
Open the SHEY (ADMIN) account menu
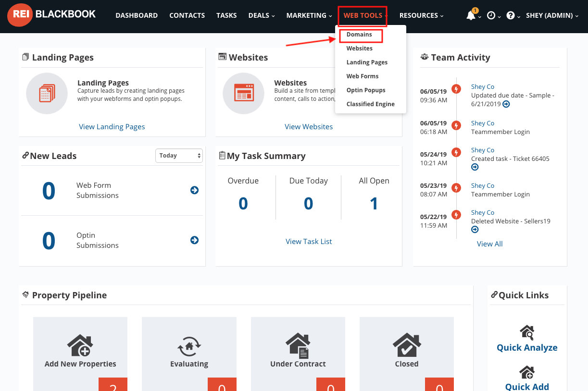[552, 15]
